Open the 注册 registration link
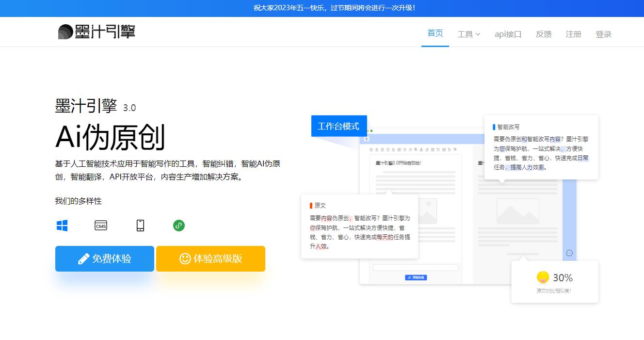Viewport: 644px width, 340px height. coord(573,33)
